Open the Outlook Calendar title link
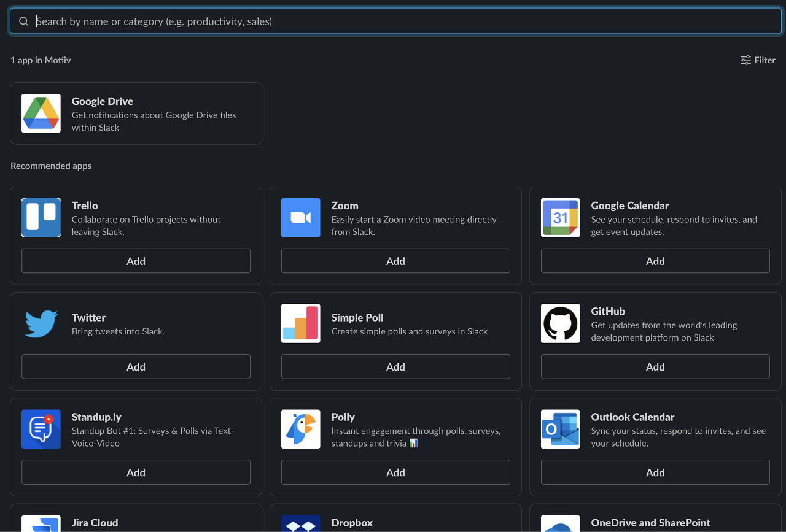The width and height of the screenshot is (786, 532). [x=633, y=417]
